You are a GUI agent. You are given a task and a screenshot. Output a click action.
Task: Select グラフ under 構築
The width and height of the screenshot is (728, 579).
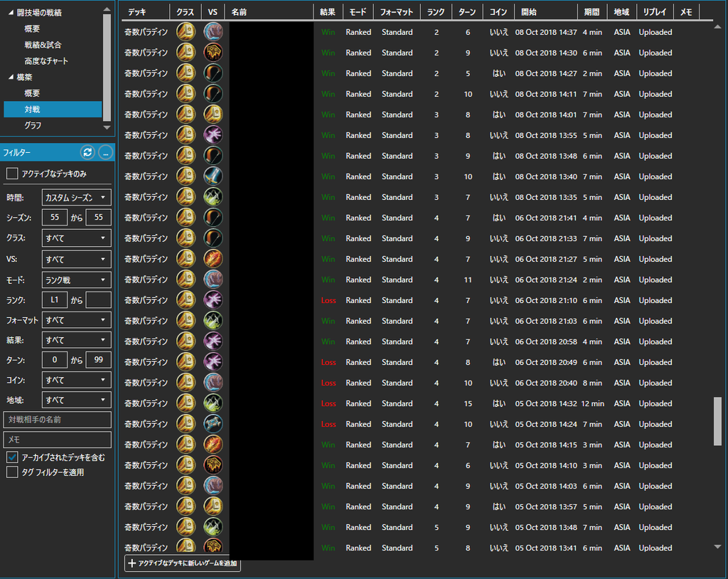[33, 125]
